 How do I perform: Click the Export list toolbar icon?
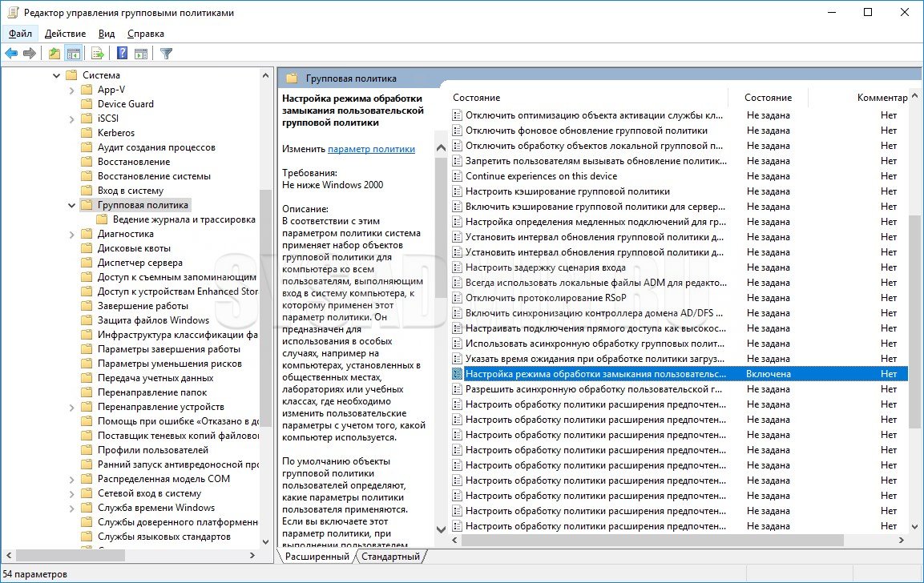pos(98,54)
